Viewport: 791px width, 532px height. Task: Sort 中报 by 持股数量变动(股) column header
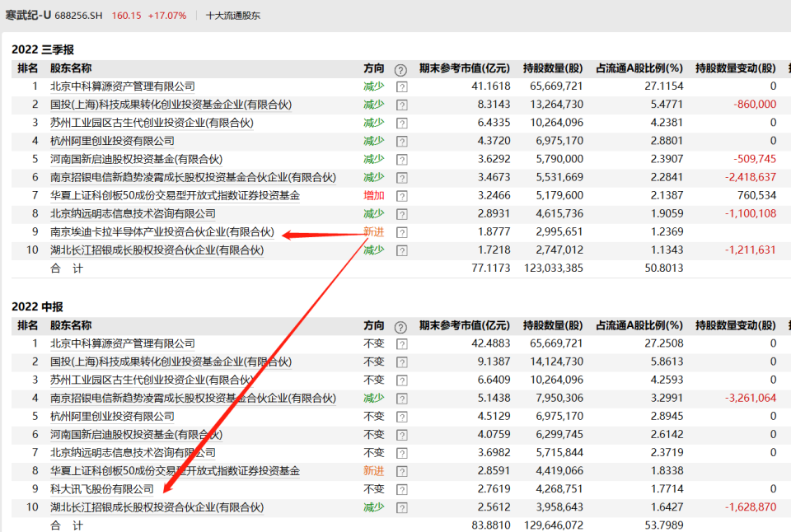736,325
